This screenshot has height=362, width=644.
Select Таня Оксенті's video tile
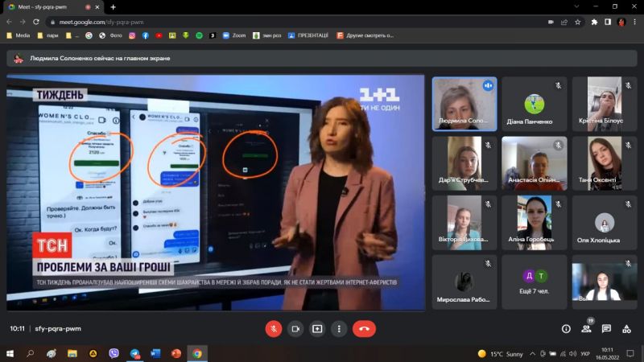click(605, 163)
